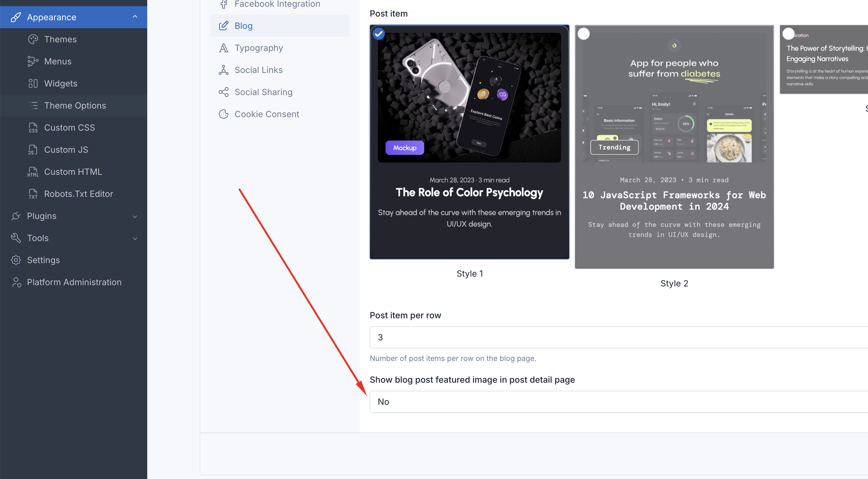Expand the Tools menu section
868x479 pixels.
click(x=73, y=238)
